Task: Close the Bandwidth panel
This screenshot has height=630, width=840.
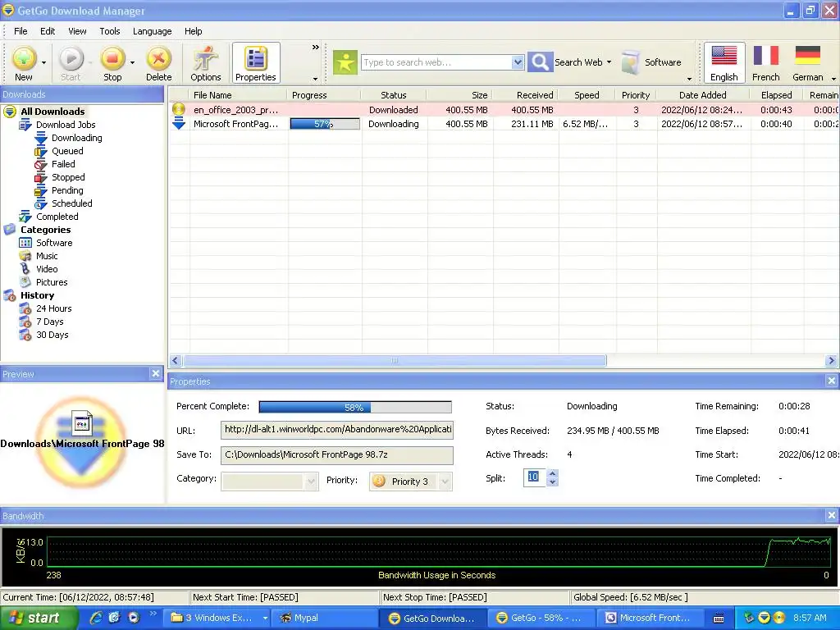Action: point(832,515)
